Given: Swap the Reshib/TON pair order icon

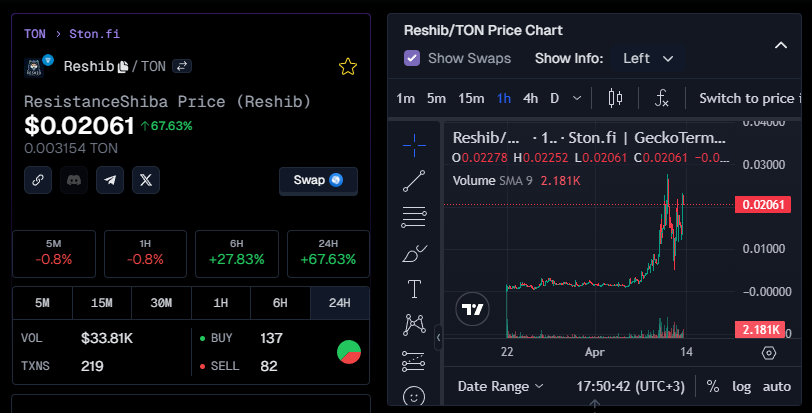Looking at the screenshot, I should pyautogui.click(x=182, y=66).
